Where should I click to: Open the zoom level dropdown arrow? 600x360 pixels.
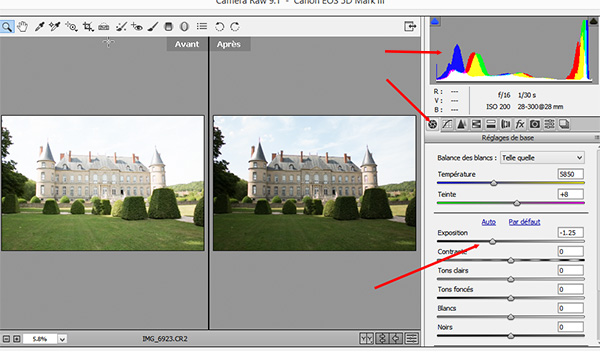(x=62, y=339)
